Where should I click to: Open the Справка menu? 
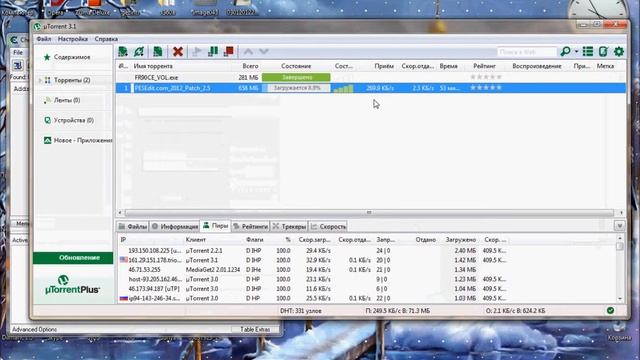coord(106,39)
